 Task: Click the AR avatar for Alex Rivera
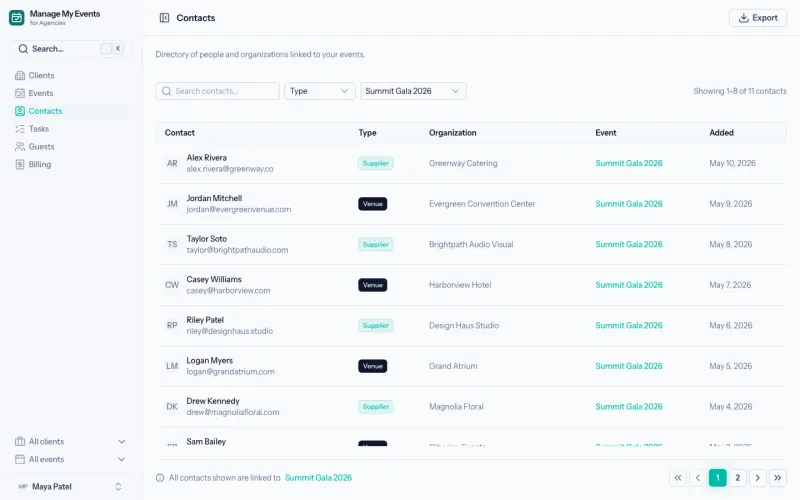point(172,163)
